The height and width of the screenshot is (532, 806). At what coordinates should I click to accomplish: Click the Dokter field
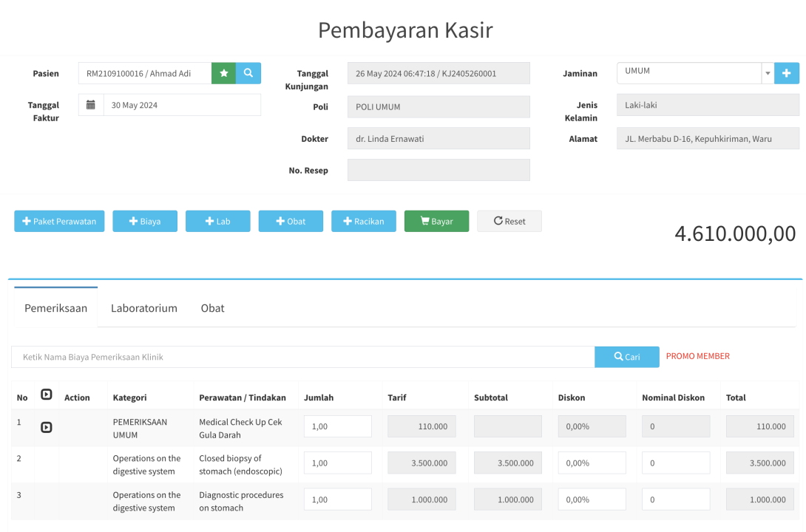pos(438,139)
